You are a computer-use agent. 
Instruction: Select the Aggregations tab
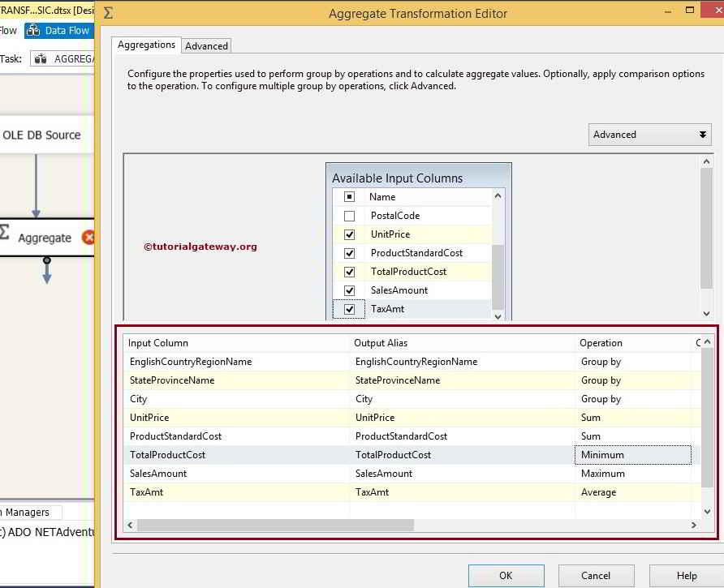point(146,45)
